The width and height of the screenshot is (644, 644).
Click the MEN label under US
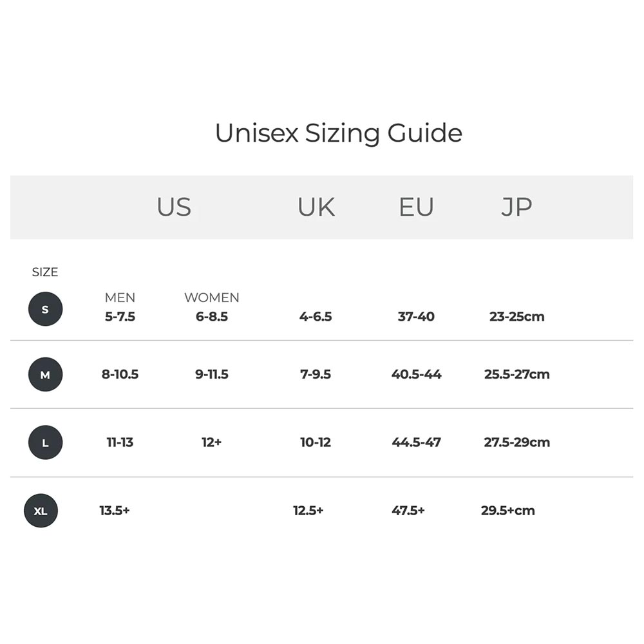[120, 298]
